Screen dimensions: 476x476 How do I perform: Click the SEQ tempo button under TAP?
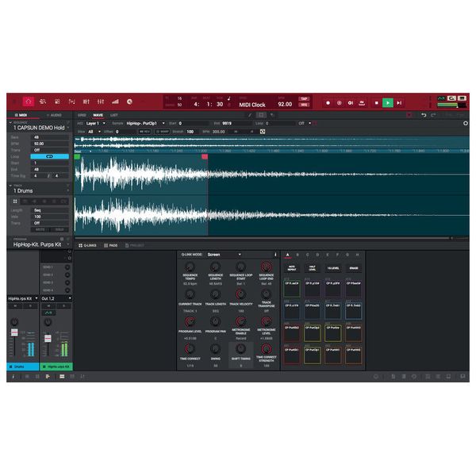tap(304, 105)
